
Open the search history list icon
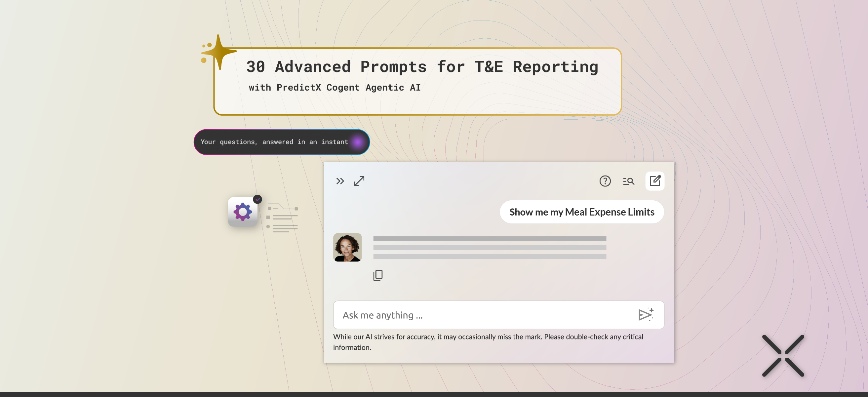point(628,181)
